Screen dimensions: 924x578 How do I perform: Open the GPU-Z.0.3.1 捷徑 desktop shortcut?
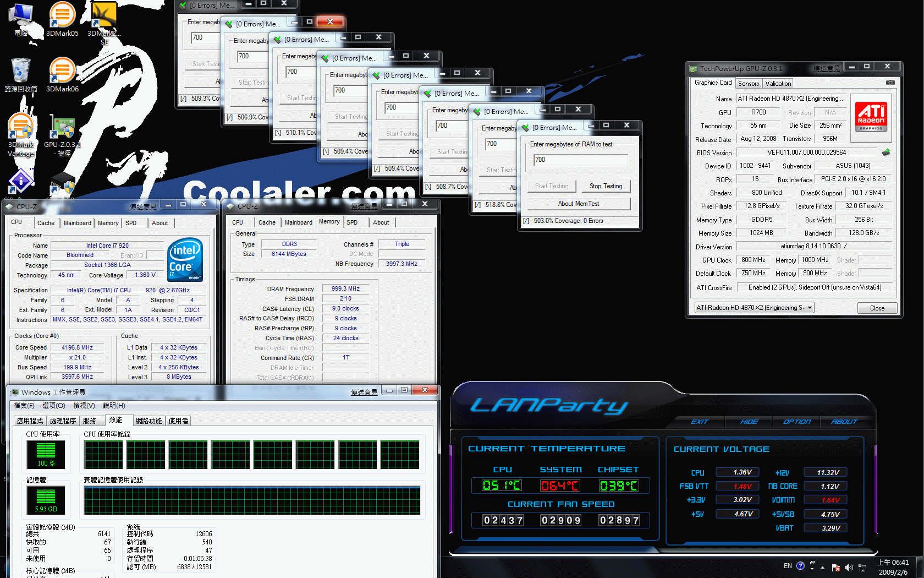(x=62, y=135)
